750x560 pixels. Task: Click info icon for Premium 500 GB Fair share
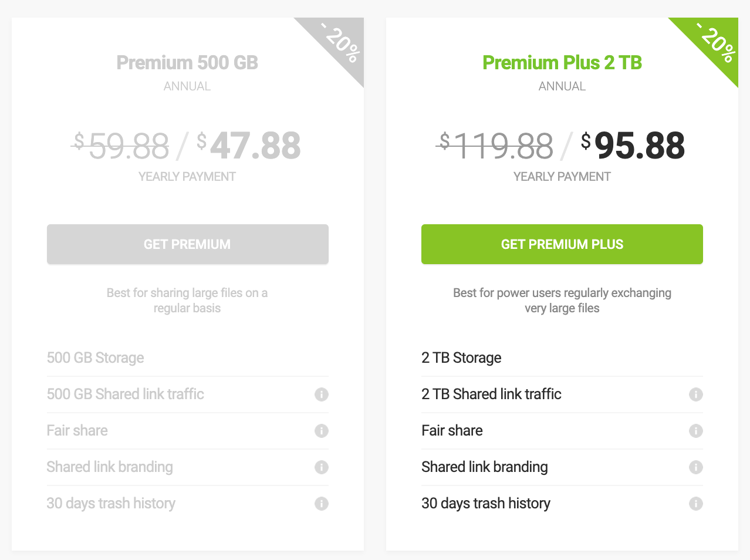click(321, 431)
